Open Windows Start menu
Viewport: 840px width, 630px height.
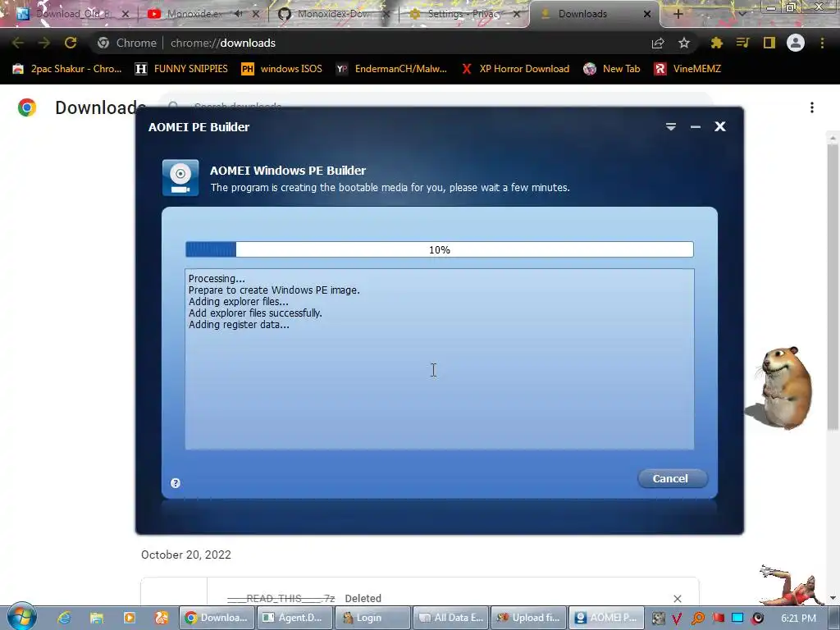point(22,616)
